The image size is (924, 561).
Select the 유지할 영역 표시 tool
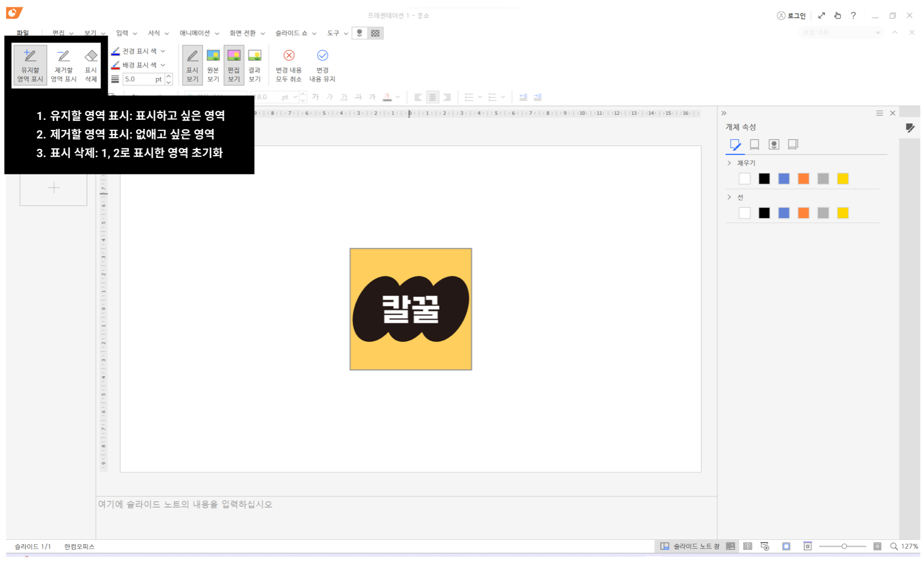(x=30, y=65)
